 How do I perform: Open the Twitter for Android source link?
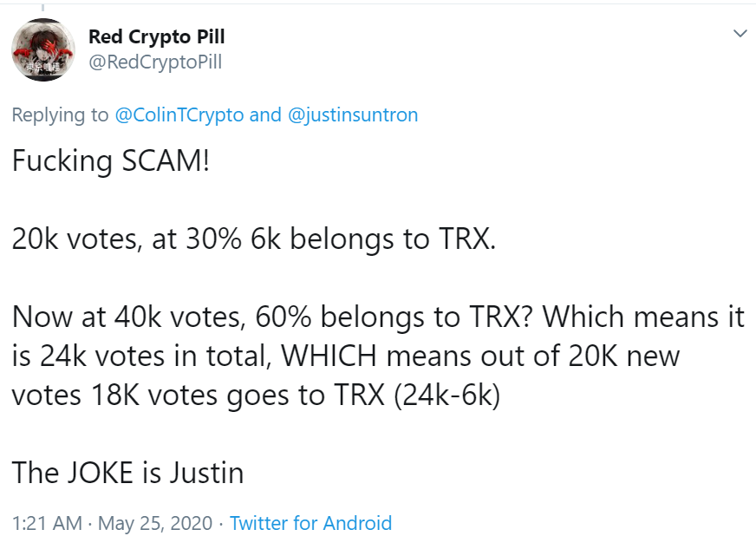coord(310,523)
